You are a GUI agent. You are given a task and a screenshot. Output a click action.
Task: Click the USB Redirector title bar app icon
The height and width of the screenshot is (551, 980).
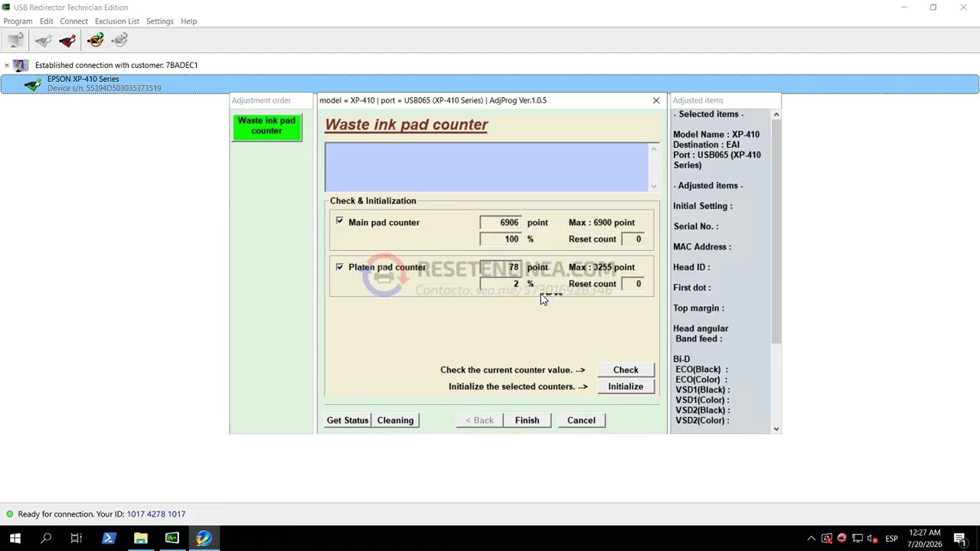pyautogui.click(x=6, y=8)
